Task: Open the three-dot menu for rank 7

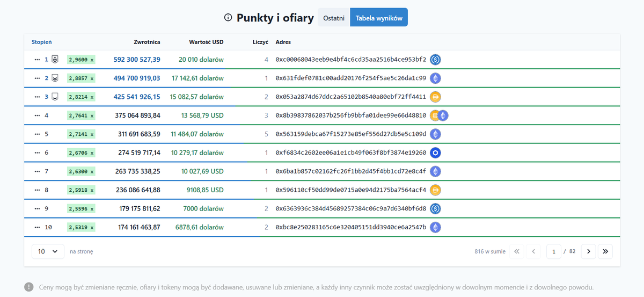Action: click(37, 171)
